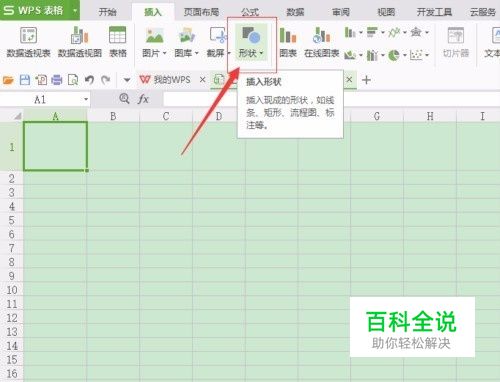Screen dimensions: 500x382
Task: Insert a chart (图表)
Action: 288,42
